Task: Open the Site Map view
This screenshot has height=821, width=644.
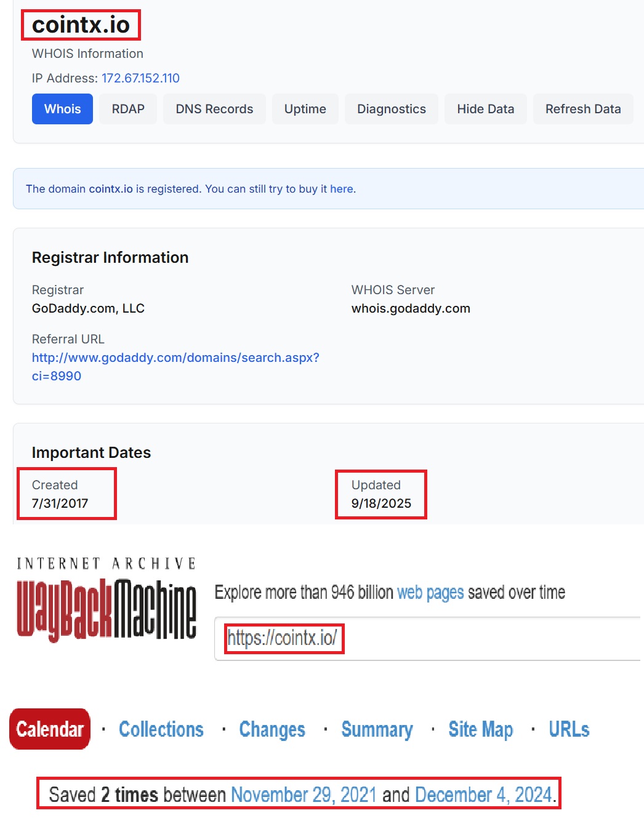Action: point(480,729)
